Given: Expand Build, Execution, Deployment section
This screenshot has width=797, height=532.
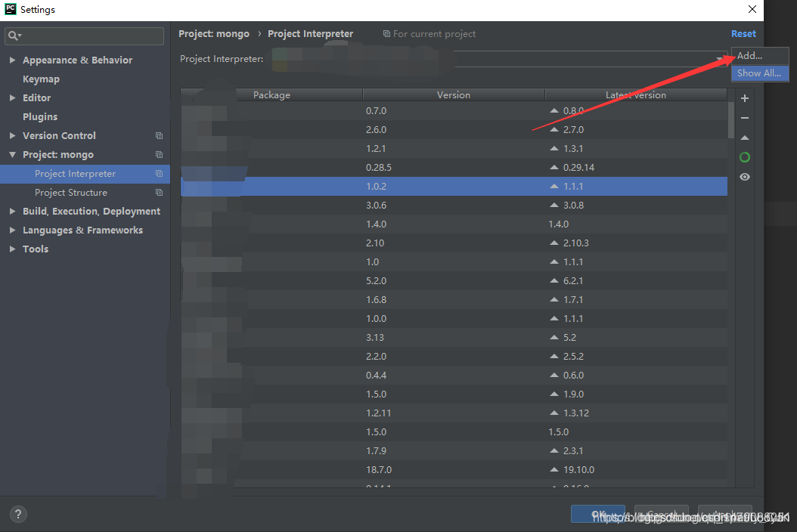Looking at the screenshot, I should pyautogui.click(x=12, y=212).
